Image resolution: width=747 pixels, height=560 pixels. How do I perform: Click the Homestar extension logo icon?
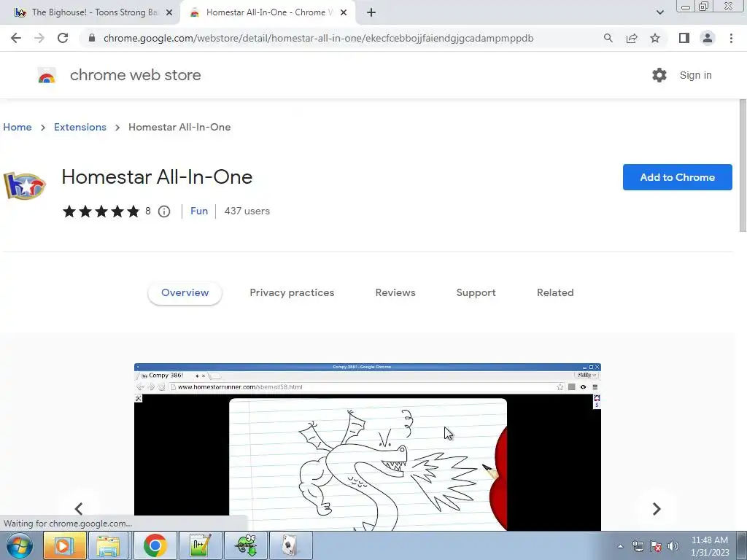point(24,184)
